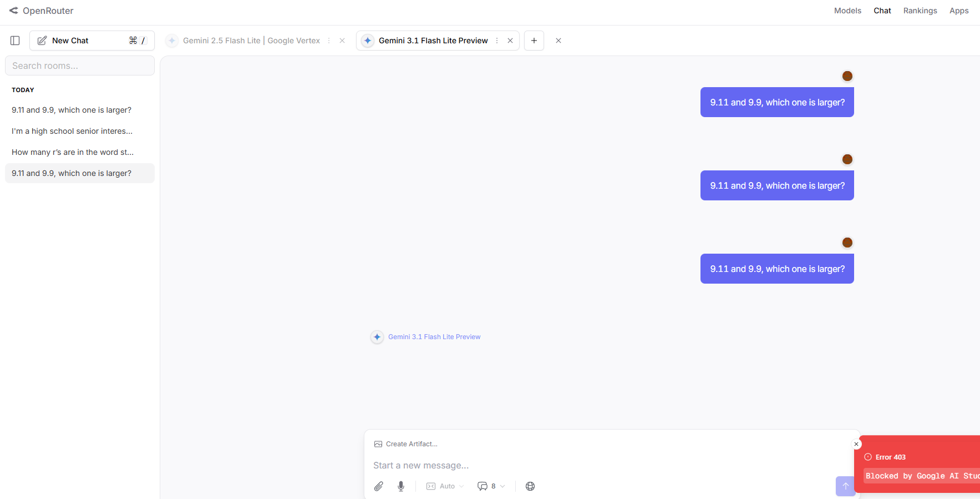Go to Chat in top navigation

[882, 11]
